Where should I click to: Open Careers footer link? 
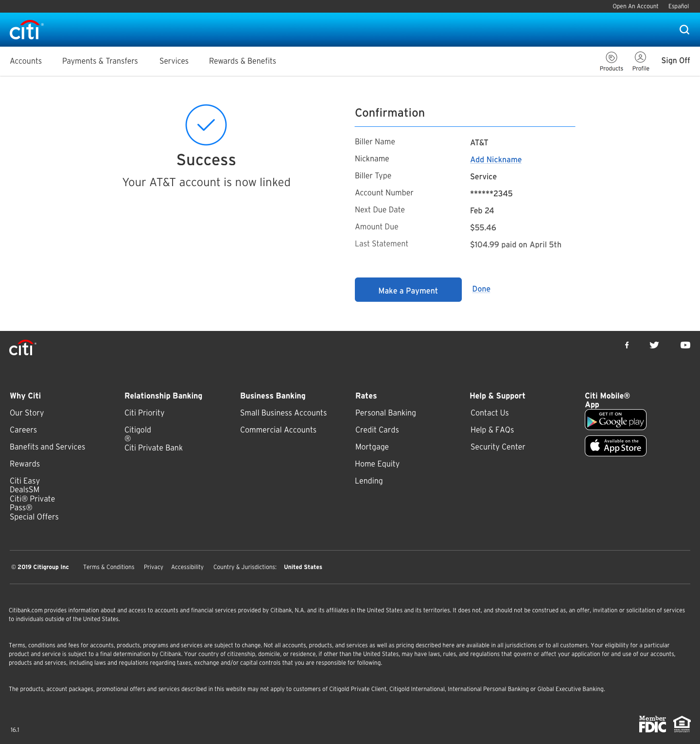point(23,430)
